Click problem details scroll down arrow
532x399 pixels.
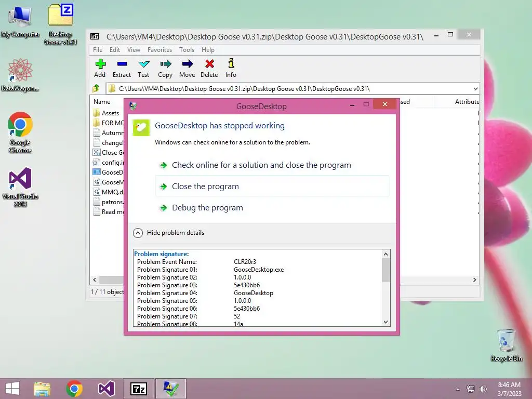tap(385, 322)
